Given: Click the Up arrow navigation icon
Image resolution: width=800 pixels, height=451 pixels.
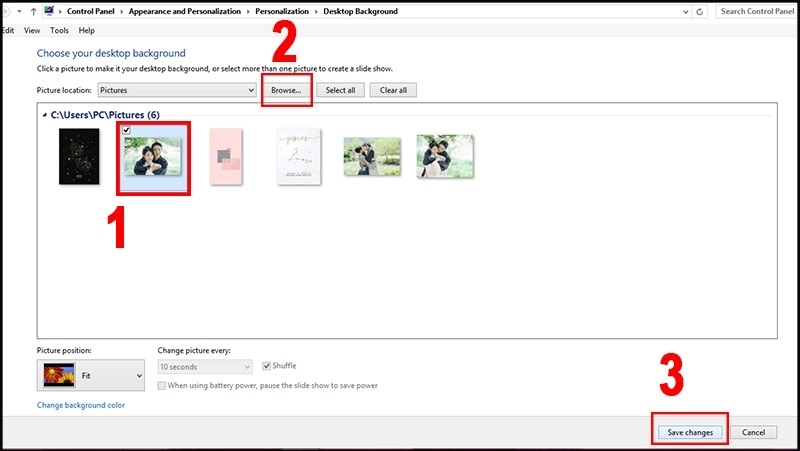Looking at the screenshot, I should tap(33, 11).
